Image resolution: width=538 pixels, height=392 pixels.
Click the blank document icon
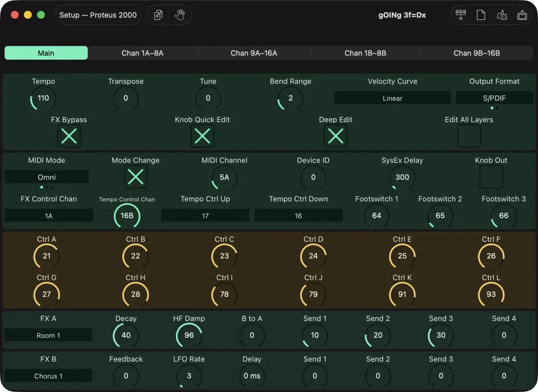coord(481,15)
